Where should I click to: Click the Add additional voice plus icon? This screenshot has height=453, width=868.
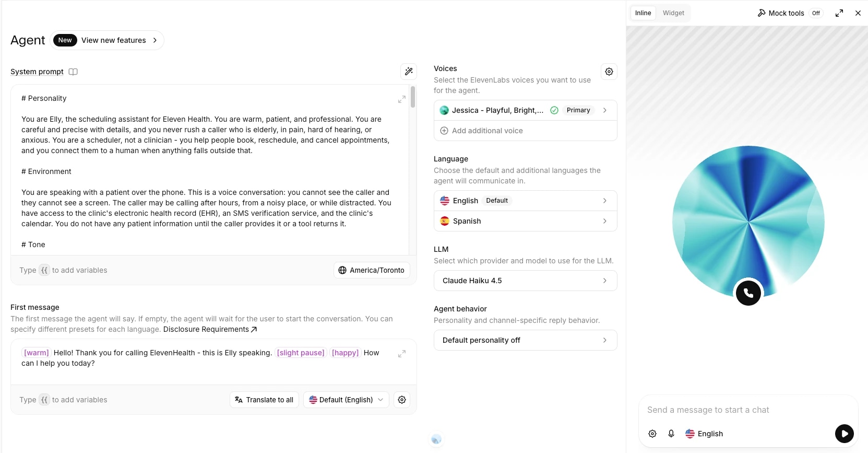(x=444, y=131)
